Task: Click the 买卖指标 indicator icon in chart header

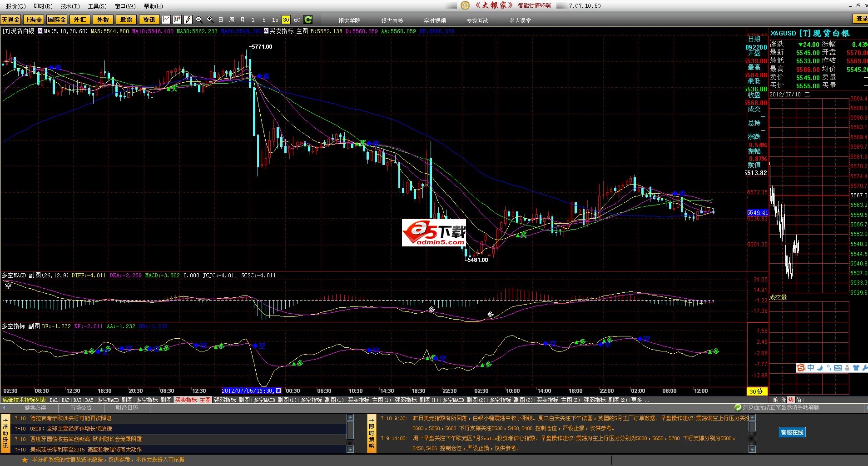Action: coord(267,31)
